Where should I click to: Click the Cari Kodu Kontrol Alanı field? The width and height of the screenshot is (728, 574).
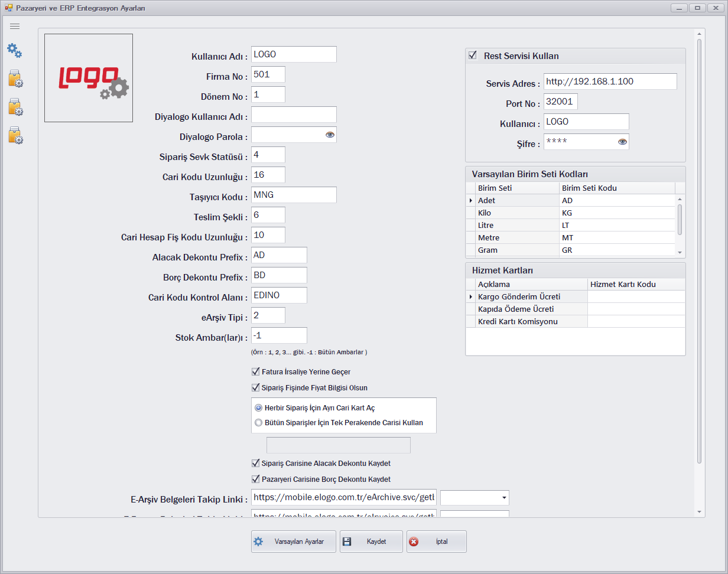(x=279, y=295)
